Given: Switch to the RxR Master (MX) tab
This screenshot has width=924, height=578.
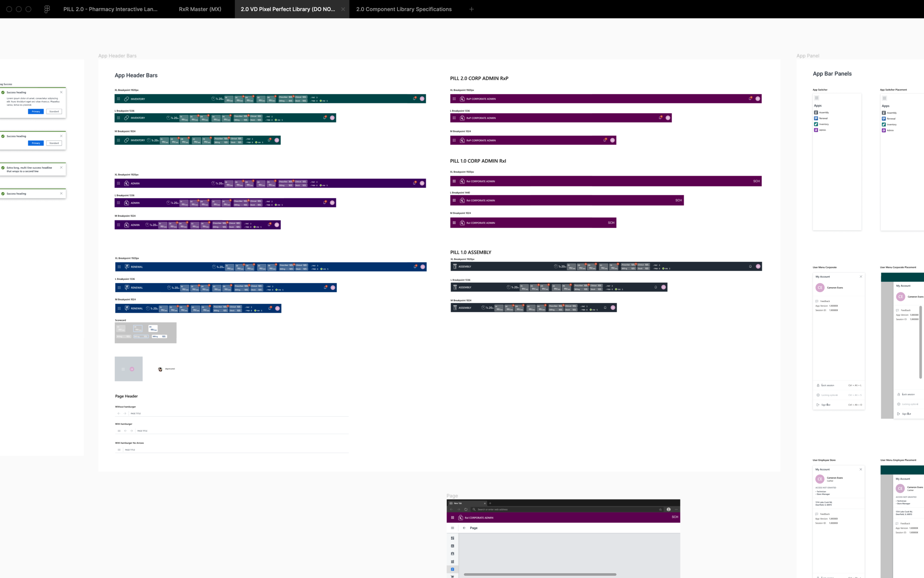Looking at the screenshot, I should 200,9.
